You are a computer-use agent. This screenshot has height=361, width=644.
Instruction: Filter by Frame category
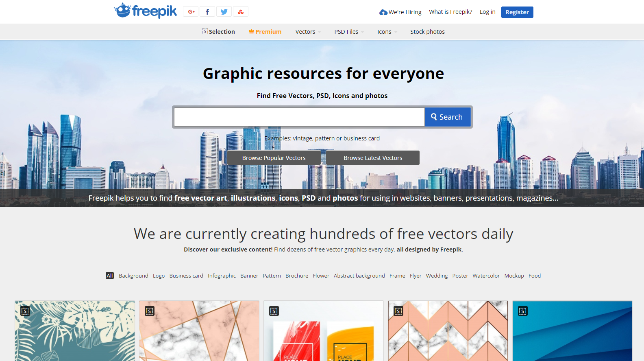397,276
